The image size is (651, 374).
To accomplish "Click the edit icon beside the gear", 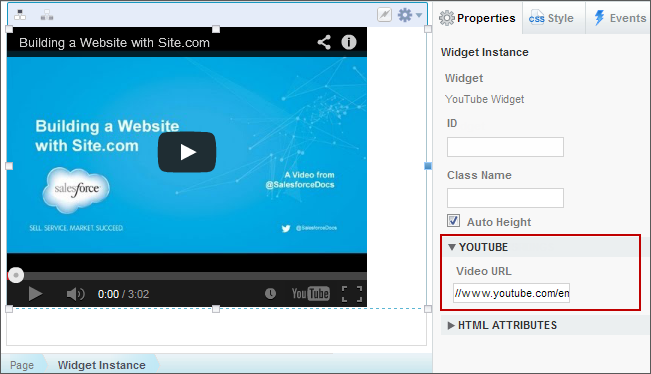I will pos(384,15).
